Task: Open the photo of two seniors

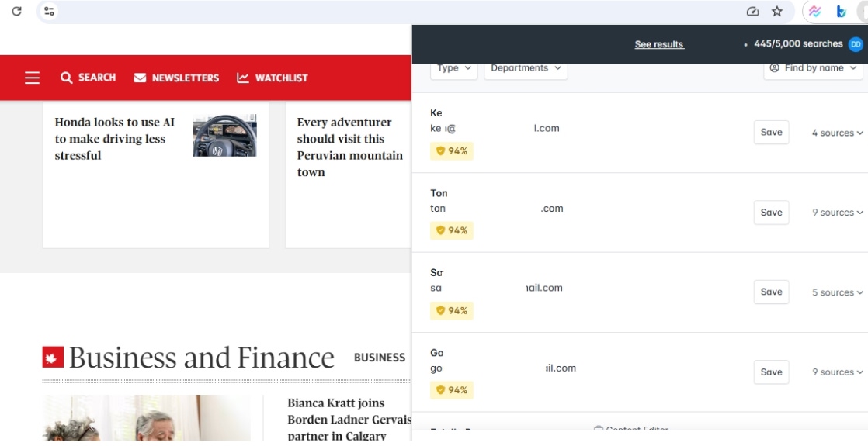Action: (x=146, y=418)
